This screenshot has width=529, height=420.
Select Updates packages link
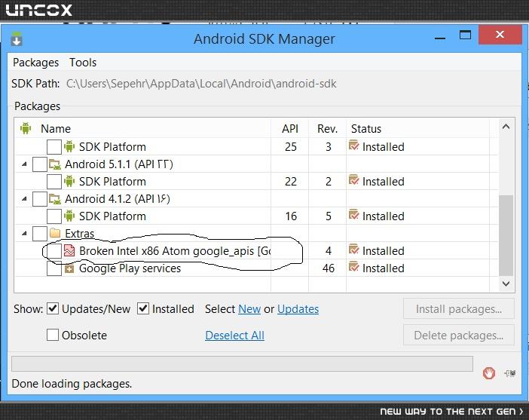[x=298, y=309]
